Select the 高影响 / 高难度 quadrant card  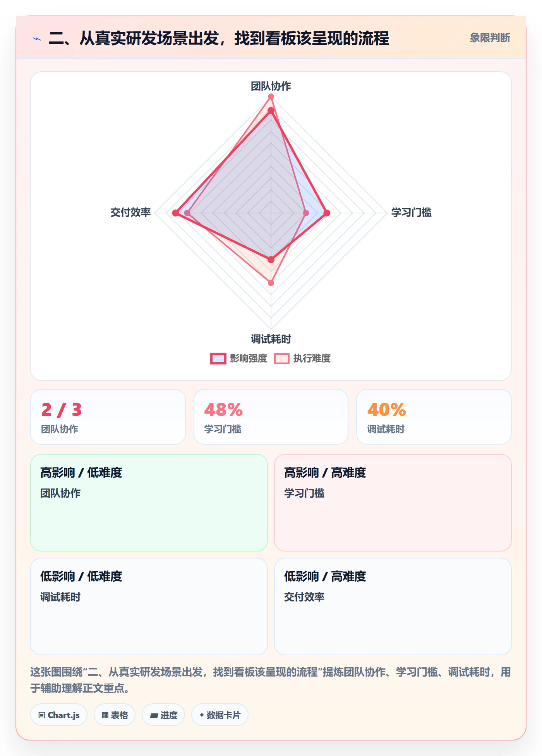point(393,503)
